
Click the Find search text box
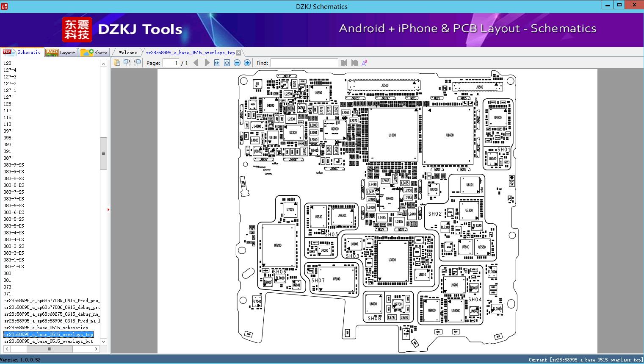tap(304, 63)
